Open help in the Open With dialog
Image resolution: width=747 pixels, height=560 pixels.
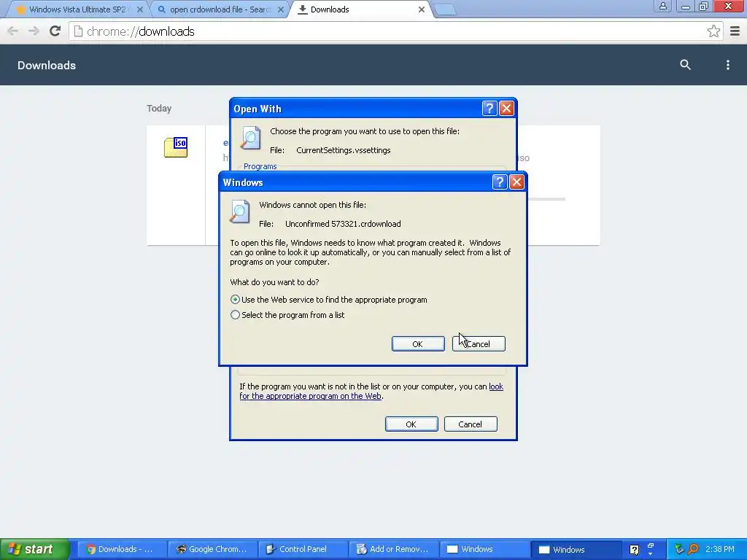click(x=489, y=109)
